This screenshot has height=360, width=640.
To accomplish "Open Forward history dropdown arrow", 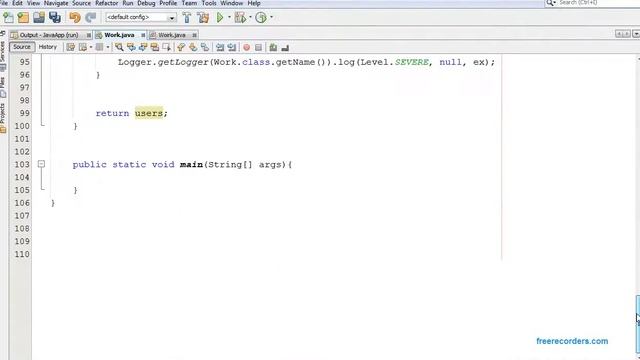I will click(108, 47).
